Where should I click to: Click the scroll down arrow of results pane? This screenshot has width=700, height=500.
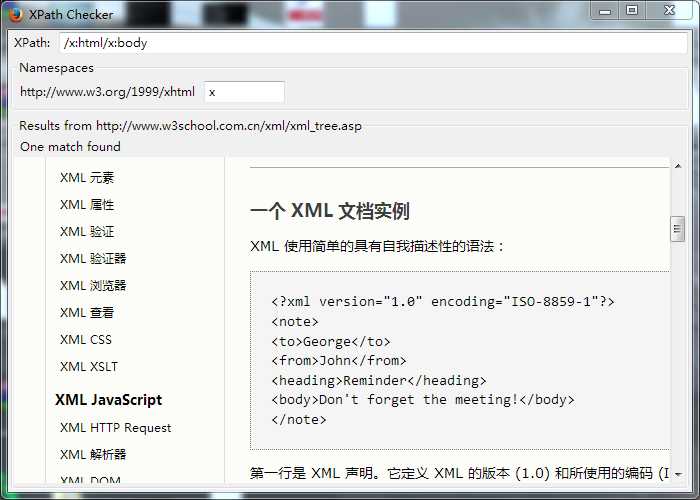pos(678,475)
